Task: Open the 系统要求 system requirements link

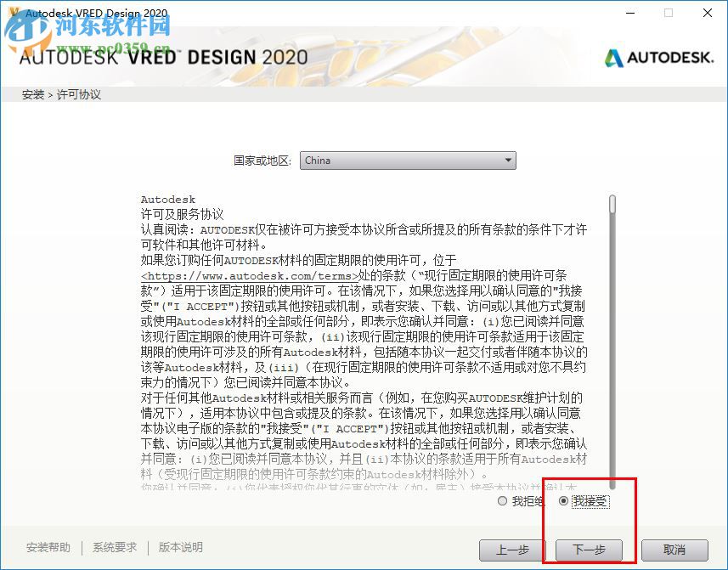Action: click(x=114, y=548)
